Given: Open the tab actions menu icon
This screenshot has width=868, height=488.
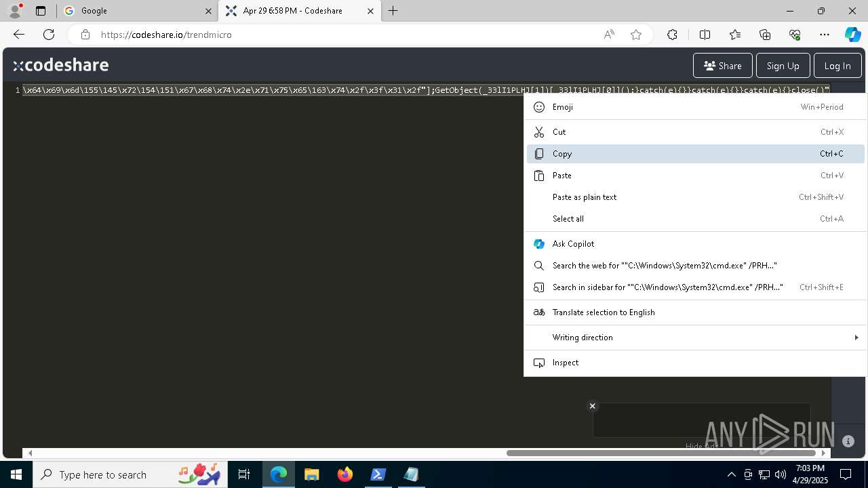Looking at the screenshot, I should [x=41, y=11].
